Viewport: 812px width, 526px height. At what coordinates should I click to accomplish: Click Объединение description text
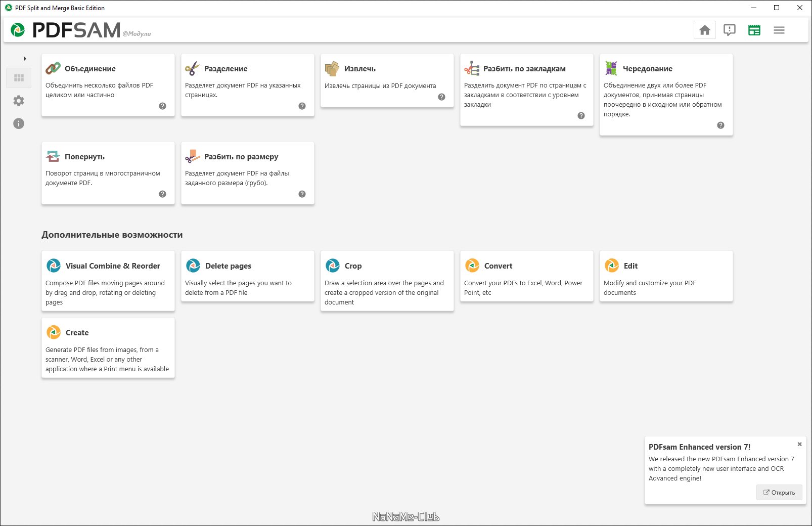(99, 90)
